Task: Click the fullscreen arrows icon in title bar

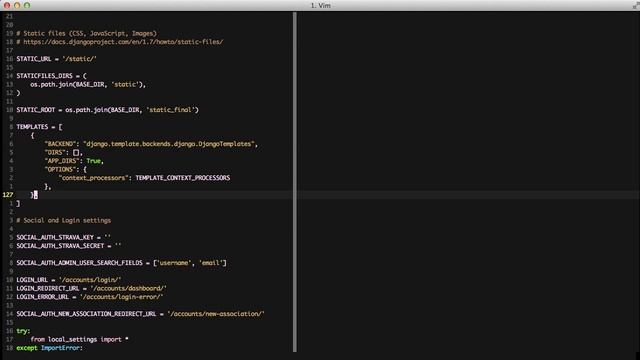Action: tap(636, 5)
